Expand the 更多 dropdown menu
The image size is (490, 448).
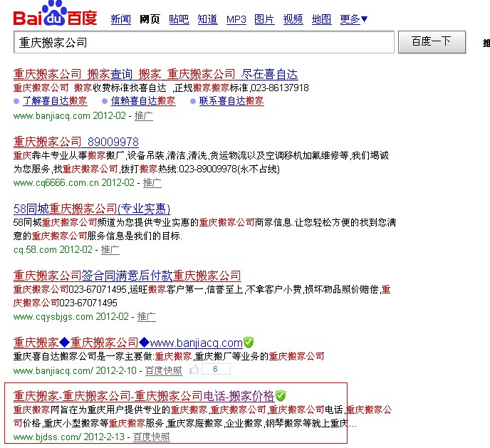point(354,19)
